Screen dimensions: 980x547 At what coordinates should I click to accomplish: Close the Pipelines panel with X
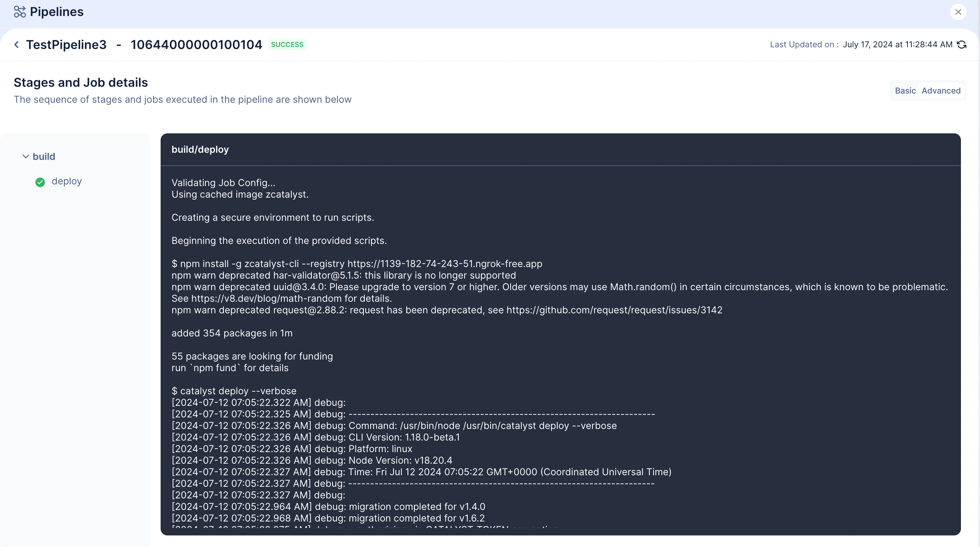tap(958, 12)
